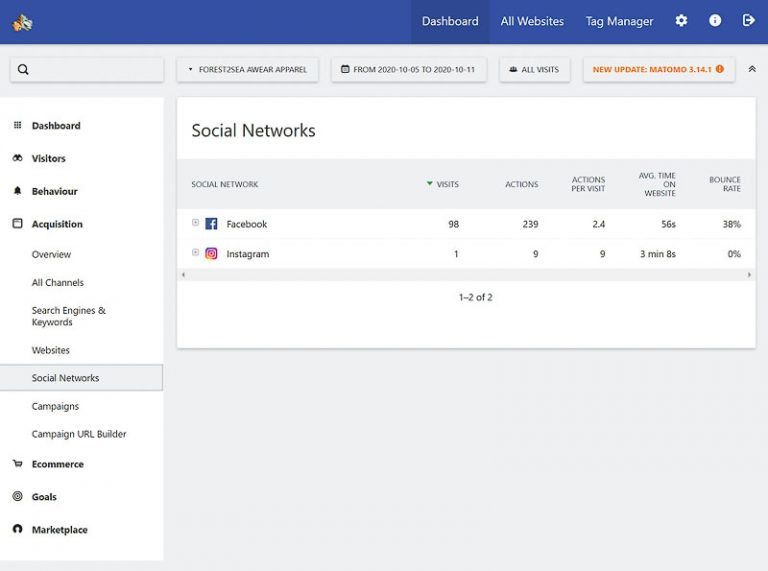Click the Facebook logo icon
Viewport: 768px width, 571px height.
tap(211, 224)
